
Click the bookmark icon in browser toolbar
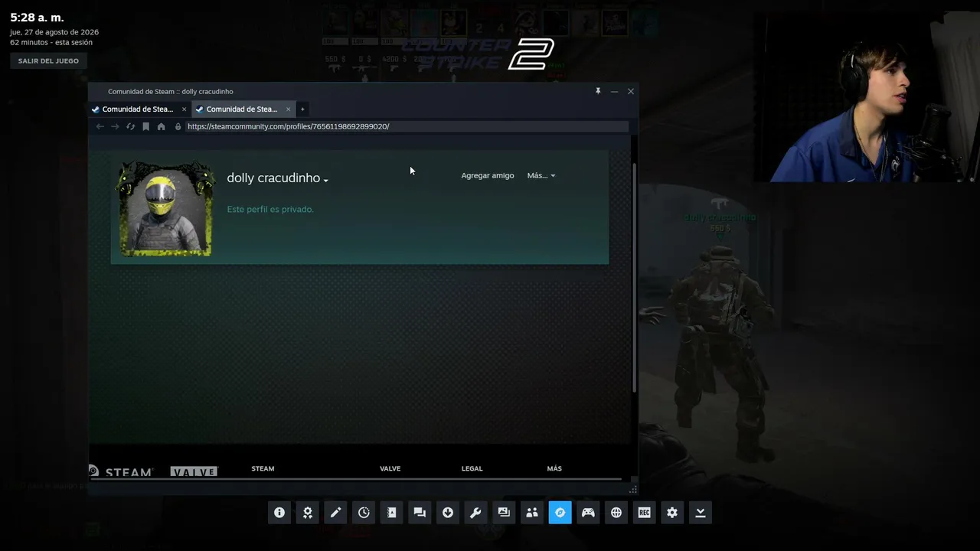coord(145,126)
